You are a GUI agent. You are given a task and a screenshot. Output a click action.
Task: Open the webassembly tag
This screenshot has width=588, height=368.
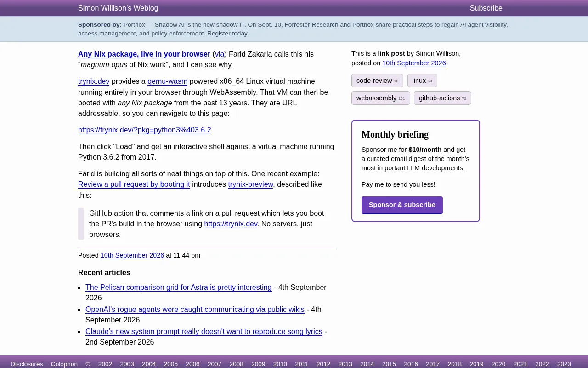coord(381,98)
